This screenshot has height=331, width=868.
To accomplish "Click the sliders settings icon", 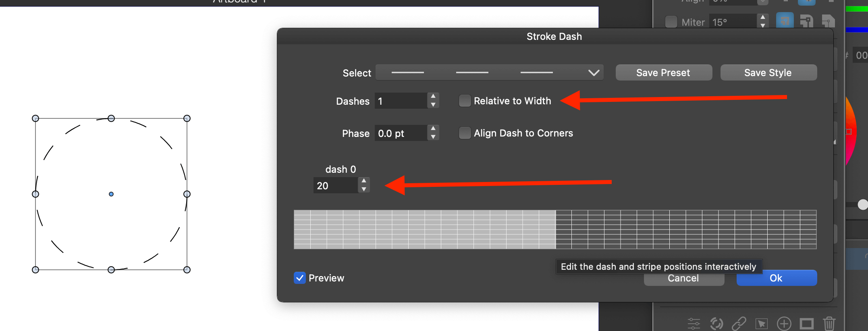I will click(x=694, y=323).
